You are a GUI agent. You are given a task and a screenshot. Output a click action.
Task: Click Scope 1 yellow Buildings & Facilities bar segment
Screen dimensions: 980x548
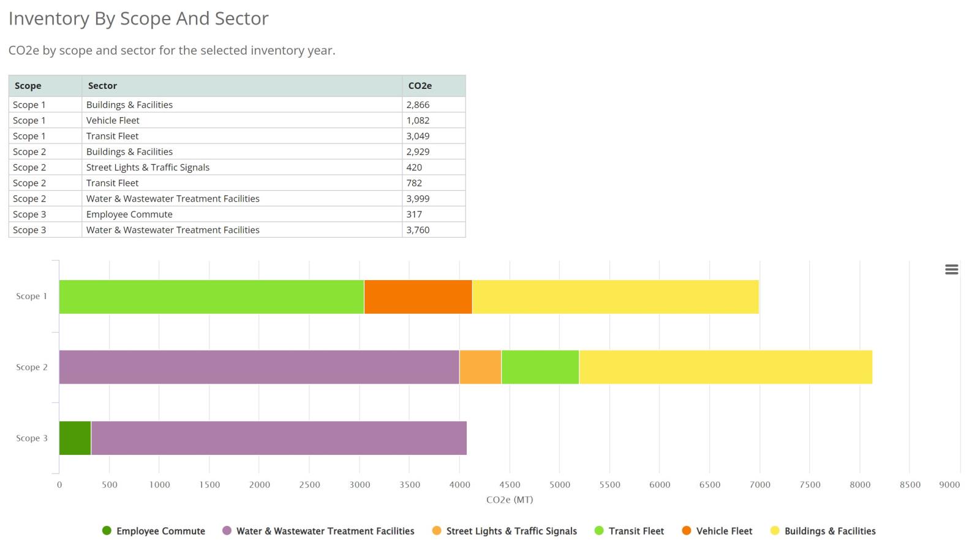click(x=616, y=297)
